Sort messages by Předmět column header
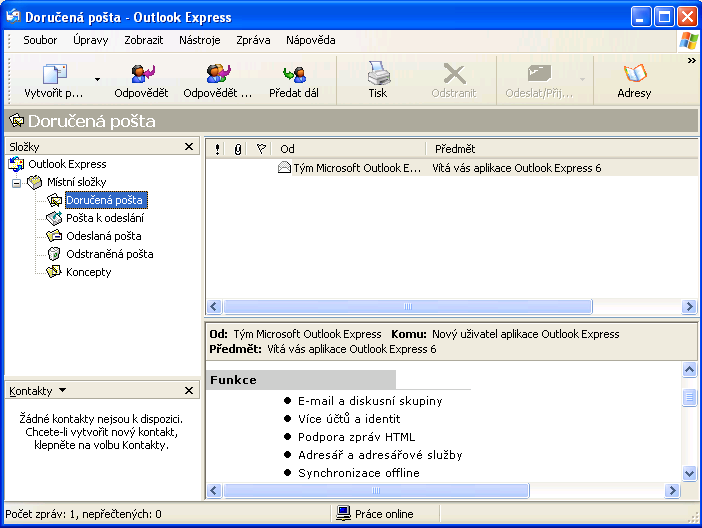 tap(562, 149)
